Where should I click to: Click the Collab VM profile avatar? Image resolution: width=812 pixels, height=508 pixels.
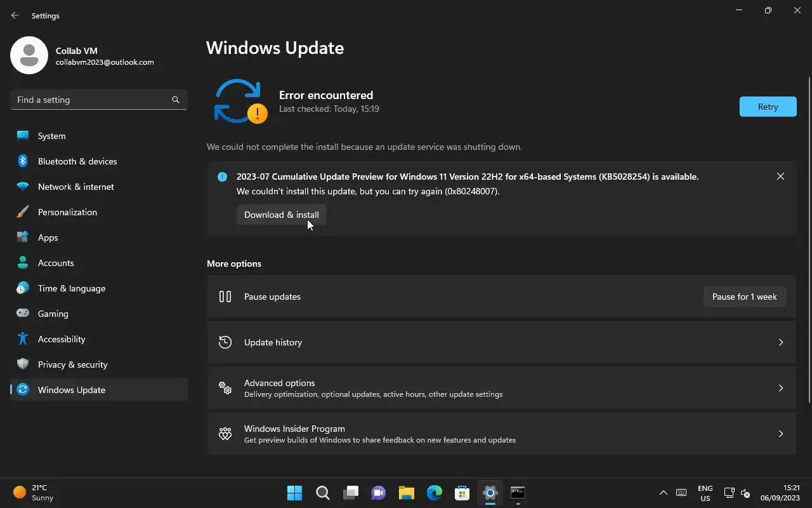coord(29,55)
